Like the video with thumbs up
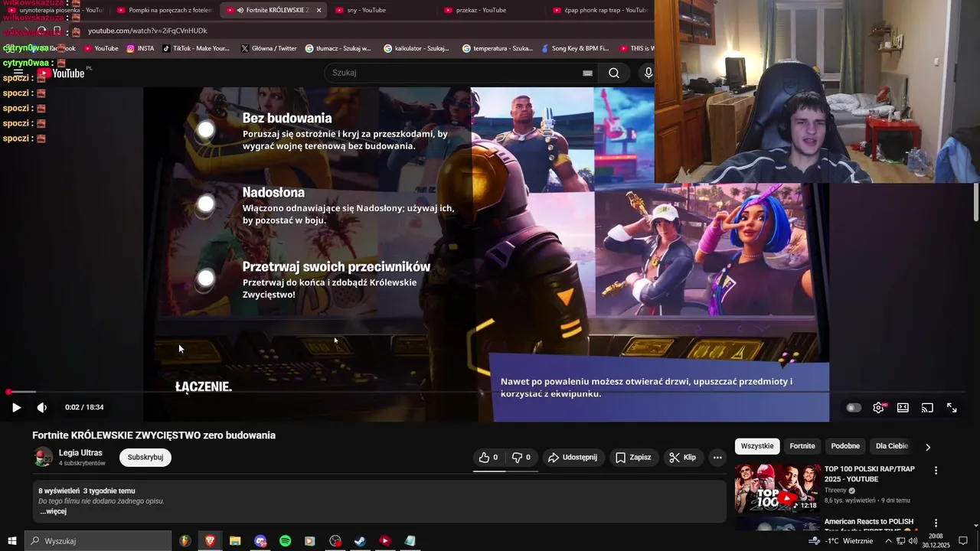 tap(488, 458)
